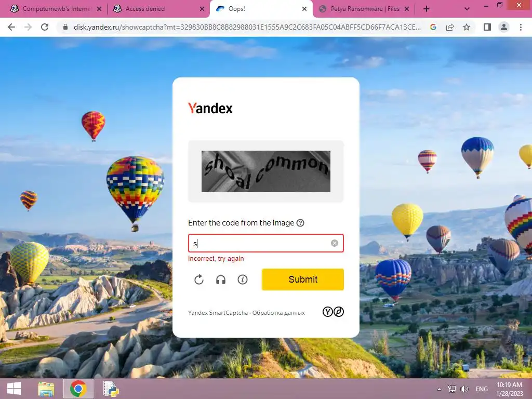Switch to Petya Ransomware tab
Viewport: 532px width, 399px height.
[x=363, y=9]
